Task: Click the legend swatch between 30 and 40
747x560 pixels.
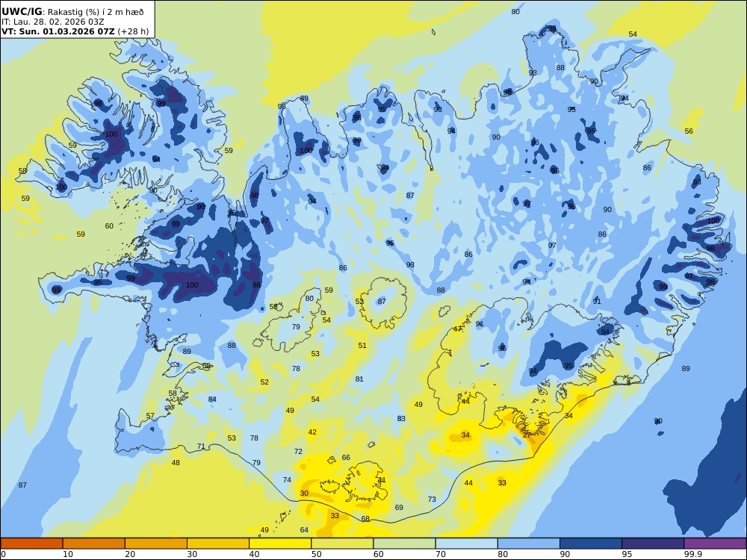Action: coord(218,544)
